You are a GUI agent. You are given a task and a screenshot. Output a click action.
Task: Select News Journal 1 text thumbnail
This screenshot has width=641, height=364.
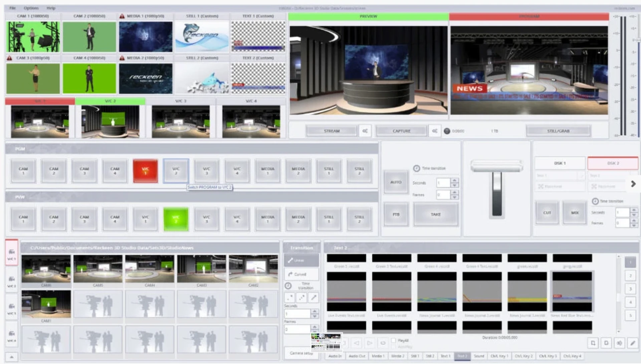[437, 292]
